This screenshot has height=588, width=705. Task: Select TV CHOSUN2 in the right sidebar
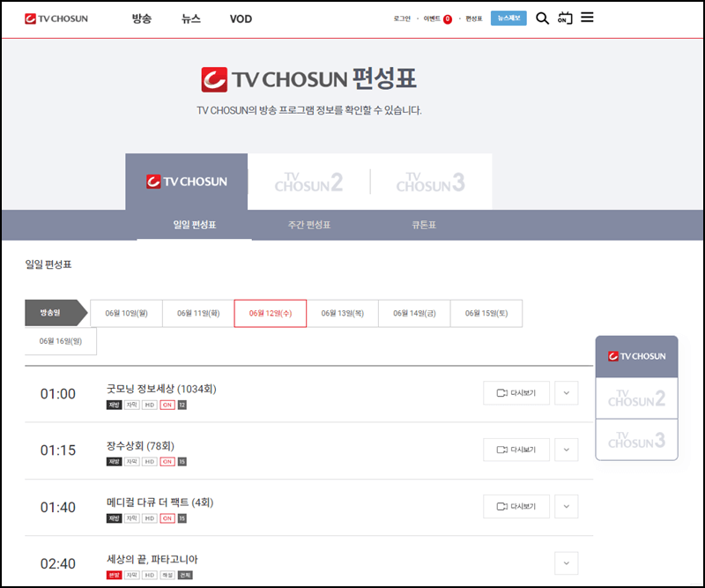[x=636, y=398]
